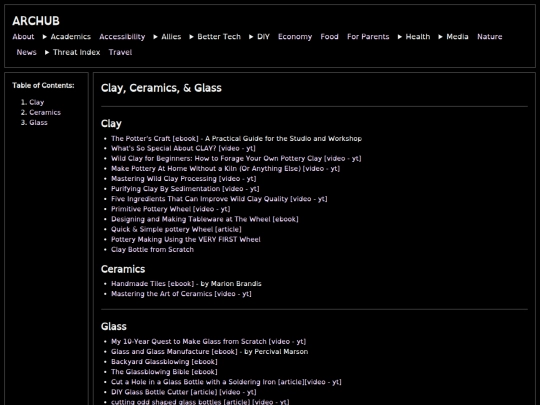Click the Clay section heading
This screenshot has width=540, height=405.
tap(111, 124)
